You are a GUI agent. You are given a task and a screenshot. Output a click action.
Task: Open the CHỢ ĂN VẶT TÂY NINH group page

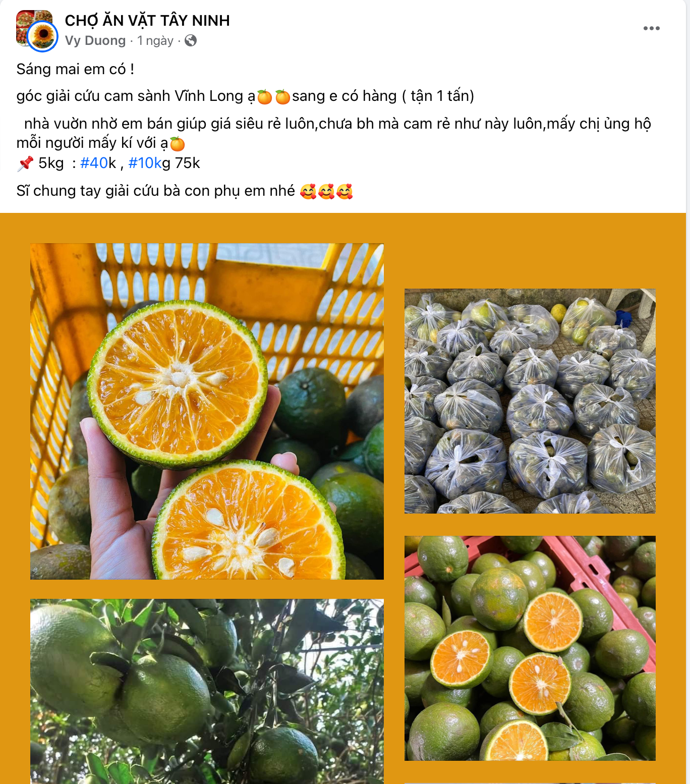pyautogui.click(x=147, y=20)
